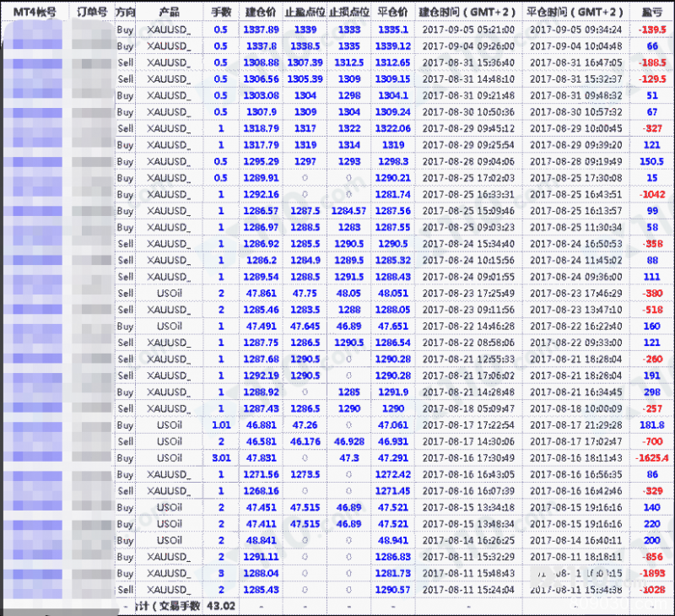675x616 pixels.
Task: Select the loss value -518
Action: tap(652, 310)
